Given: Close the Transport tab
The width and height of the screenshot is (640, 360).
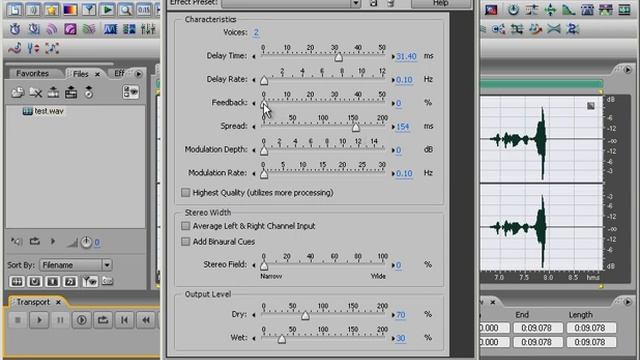Looking at the screenshot, I should click(58, 302).
